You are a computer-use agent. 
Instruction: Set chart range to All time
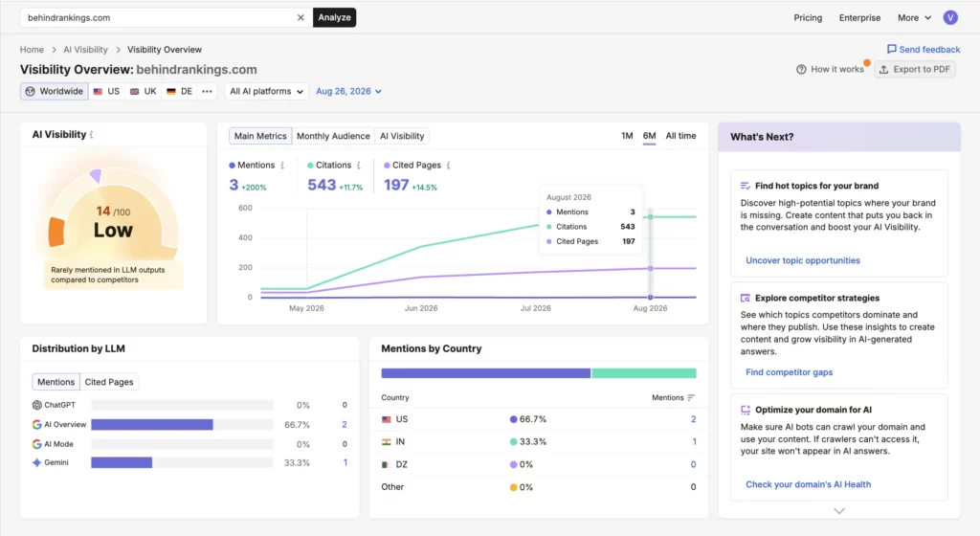[680, 136]
